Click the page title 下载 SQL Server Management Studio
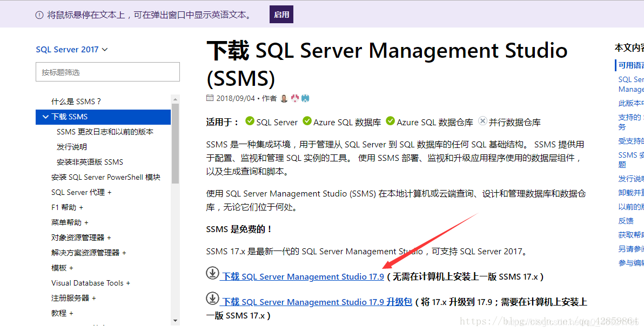Viewport: 644px width, 332px height. click(387, 64)
